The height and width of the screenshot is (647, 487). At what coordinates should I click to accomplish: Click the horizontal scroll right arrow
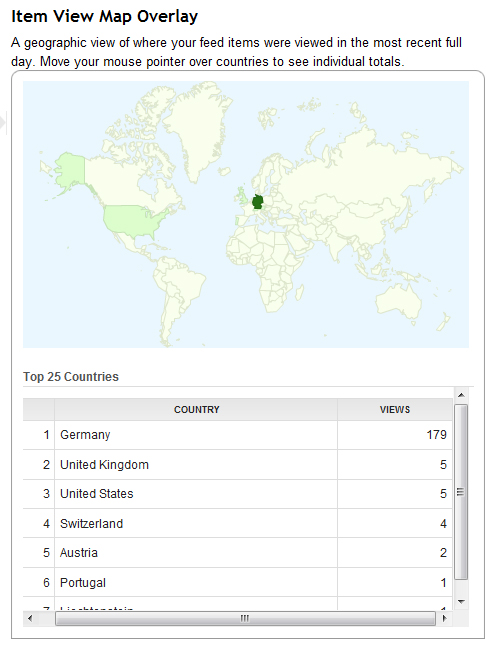[x=444, y=618]
